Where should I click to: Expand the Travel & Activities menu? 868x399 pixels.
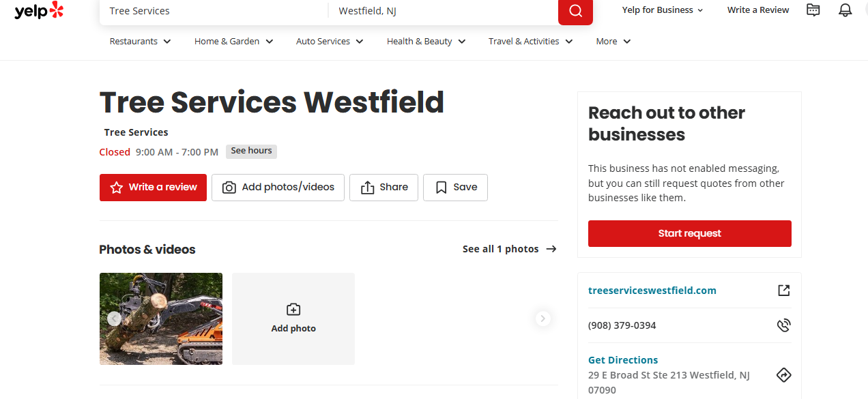click(x=531, y=42)
